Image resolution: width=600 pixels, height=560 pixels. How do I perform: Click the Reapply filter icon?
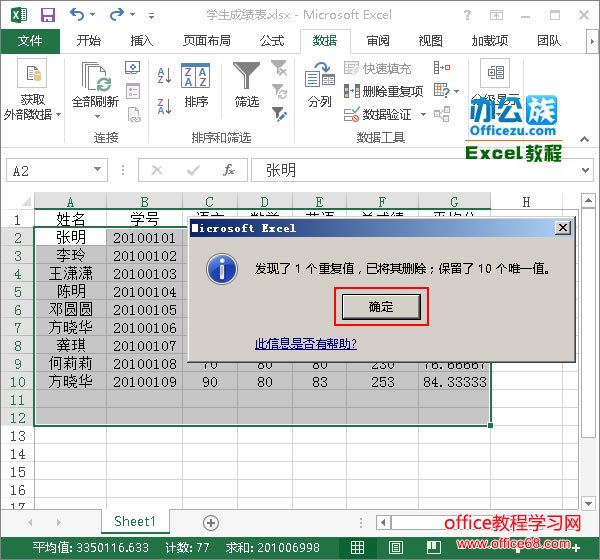[x=279, y=91]
